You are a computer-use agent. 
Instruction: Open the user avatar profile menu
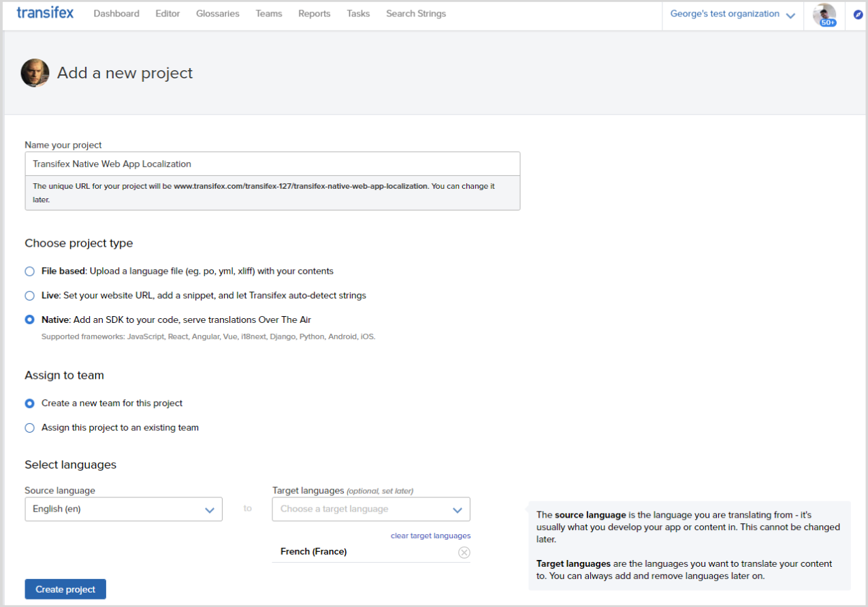824,14
